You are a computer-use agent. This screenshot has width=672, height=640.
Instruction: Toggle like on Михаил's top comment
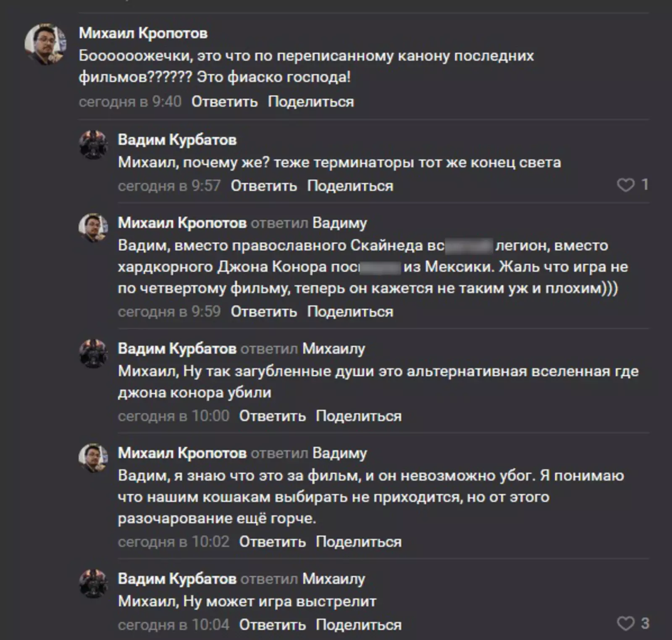click(627, 101)
